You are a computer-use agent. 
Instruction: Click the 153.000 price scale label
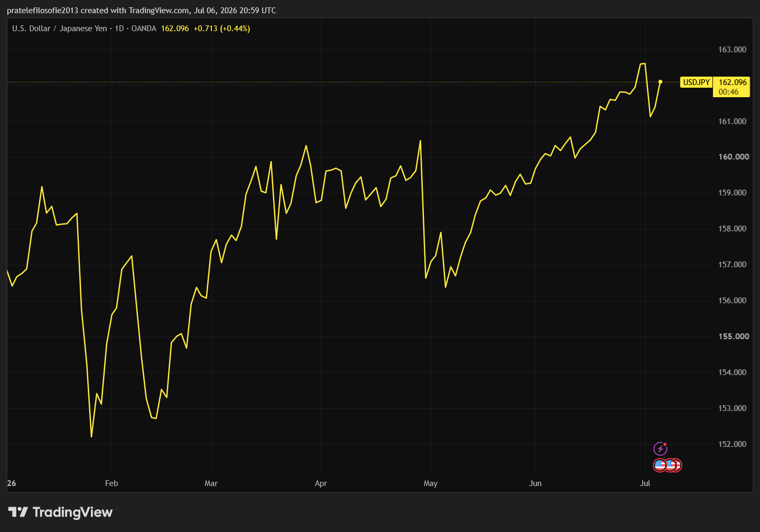point(733,408)
